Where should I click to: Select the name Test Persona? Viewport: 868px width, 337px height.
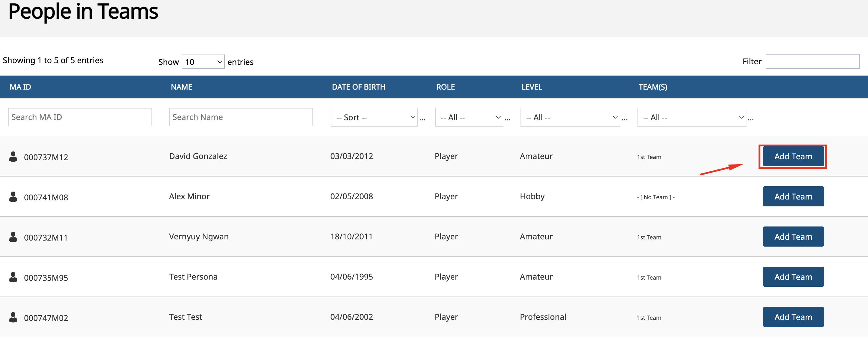[193, 277]
